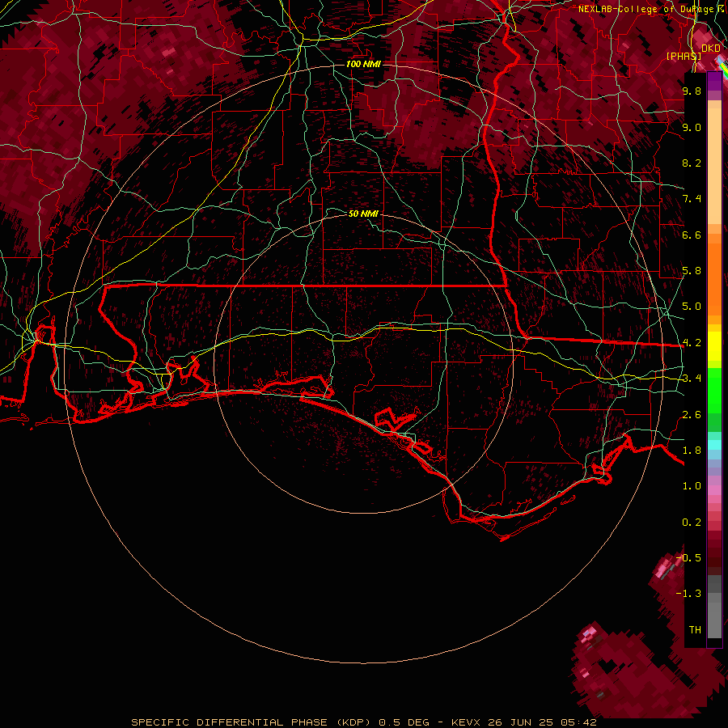The width and height of the screenshot is (728, 728).
Task: Click the 3.4 scale value
Action: (x=692, y=379)
